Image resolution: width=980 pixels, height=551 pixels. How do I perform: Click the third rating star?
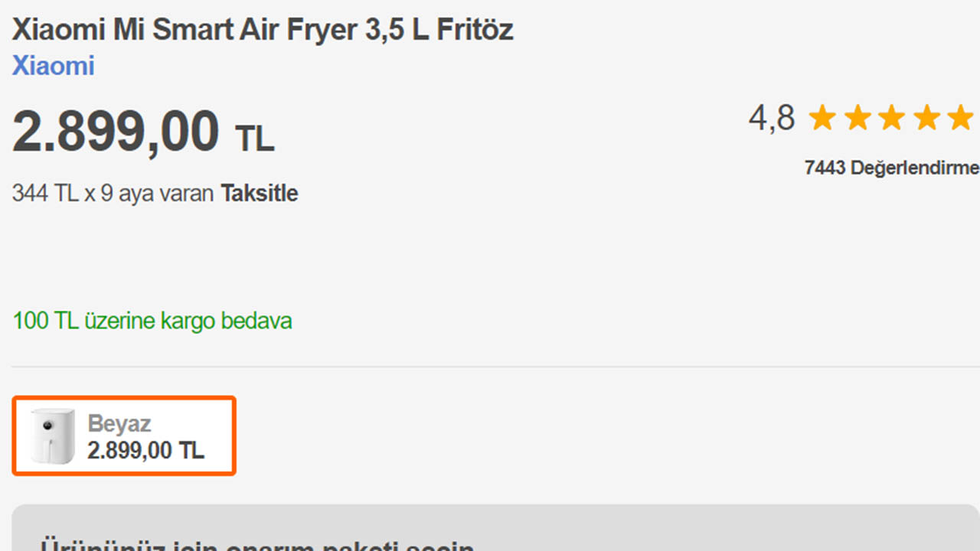point(891,119)
